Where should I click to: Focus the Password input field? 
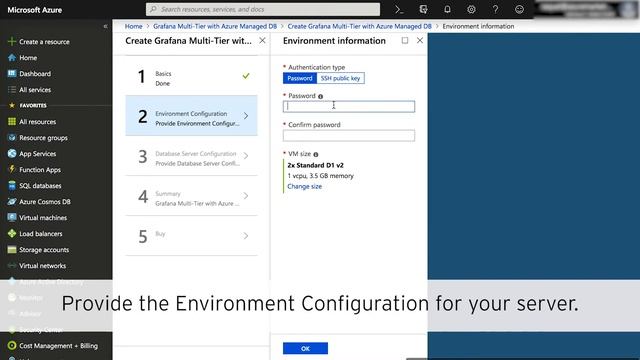(349, 107)
